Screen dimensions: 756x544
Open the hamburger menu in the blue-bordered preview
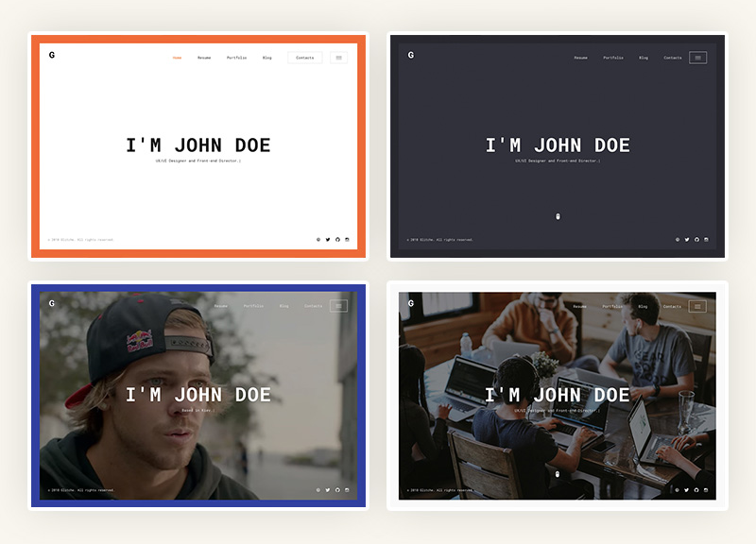point(338,306)
